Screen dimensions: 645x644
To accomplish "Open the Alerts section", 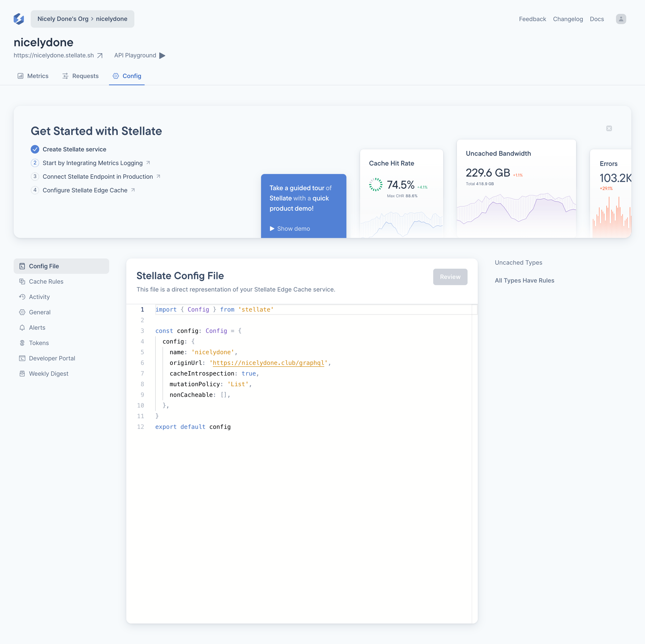I will tap(62, 327).
